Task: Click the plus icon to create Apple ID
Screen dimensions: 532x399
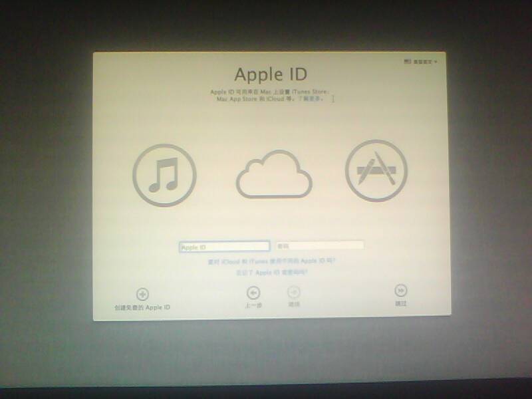Action: point(142,294)
